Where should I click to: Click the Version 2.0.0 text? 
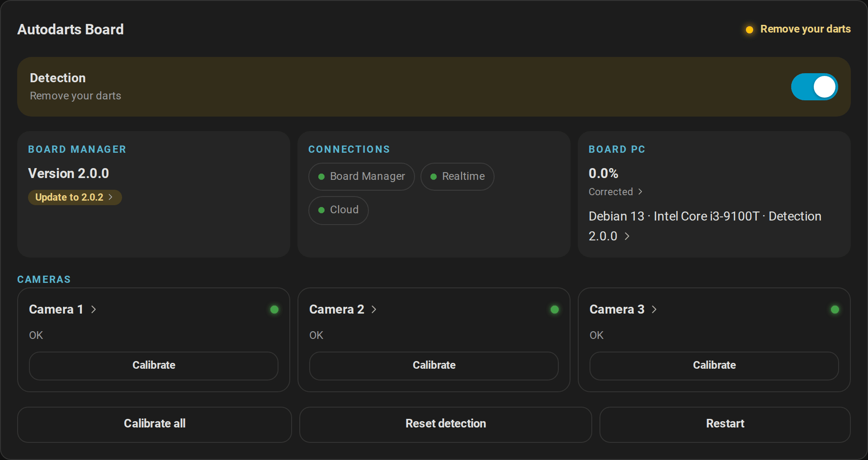point(69,173)
